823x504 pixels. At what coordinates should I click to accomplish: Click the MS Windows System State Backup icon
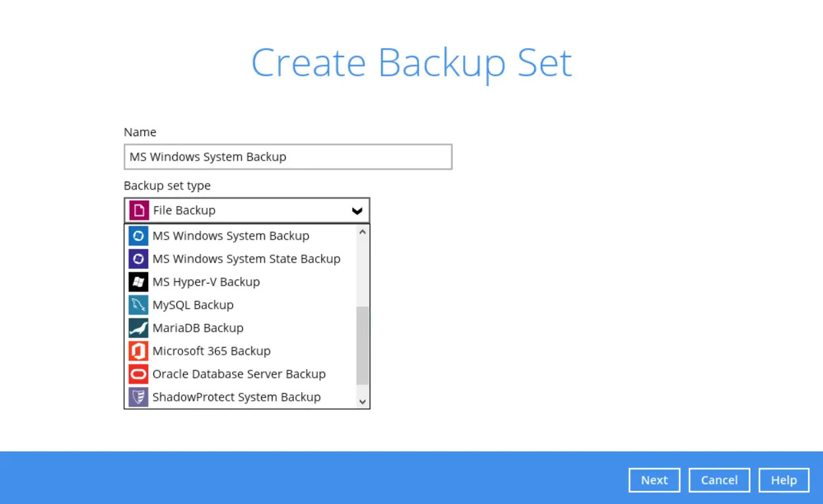point(138,259)
